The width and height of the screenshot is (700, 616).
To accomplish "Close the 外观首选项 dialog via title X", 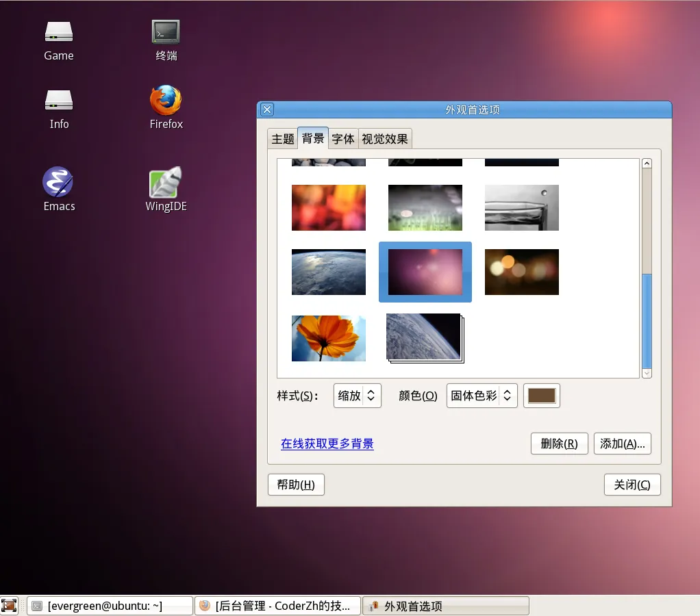I will click(x=267, y=110).
